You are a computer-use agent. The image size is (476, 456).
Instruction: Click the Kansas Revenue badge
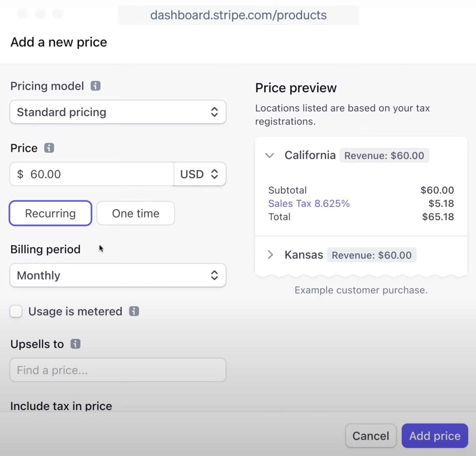[372, 254]
